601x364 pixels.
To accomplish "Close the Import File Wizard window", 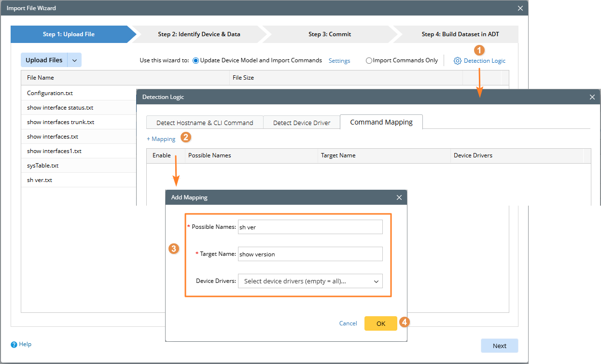I will point(520,8).
